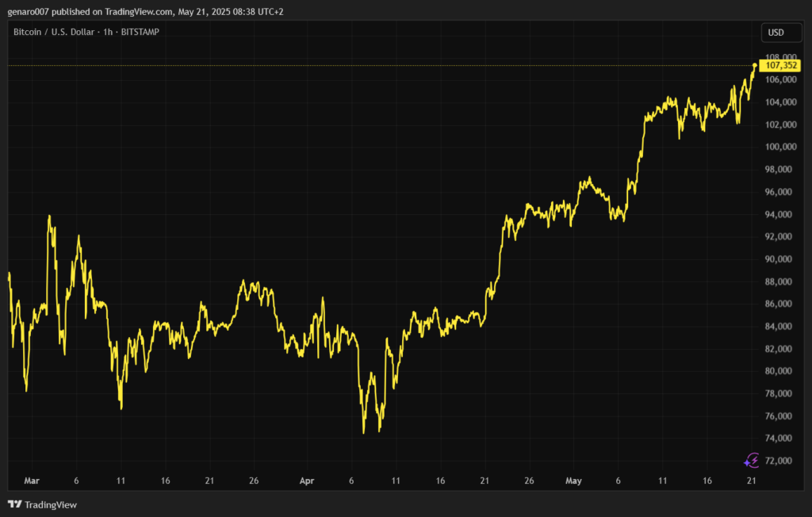Viewport: 812px width, 517px height.
Task: Open the genaro007 publisher username
Action: [x=32, y=10]
